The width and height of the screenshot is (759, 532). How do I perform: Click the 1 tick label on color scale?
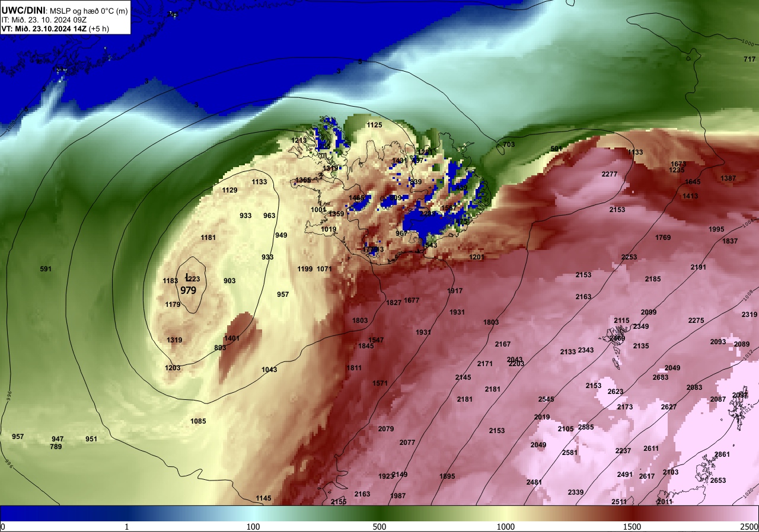pyautogui.click(x=127, y=527)
